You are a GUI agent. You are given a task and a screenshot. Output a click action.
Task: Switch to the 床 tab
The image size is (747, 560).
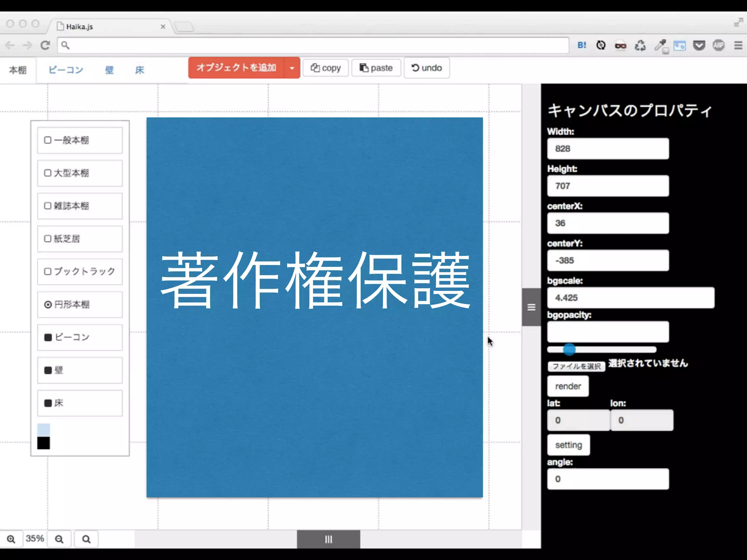point(140,70)
